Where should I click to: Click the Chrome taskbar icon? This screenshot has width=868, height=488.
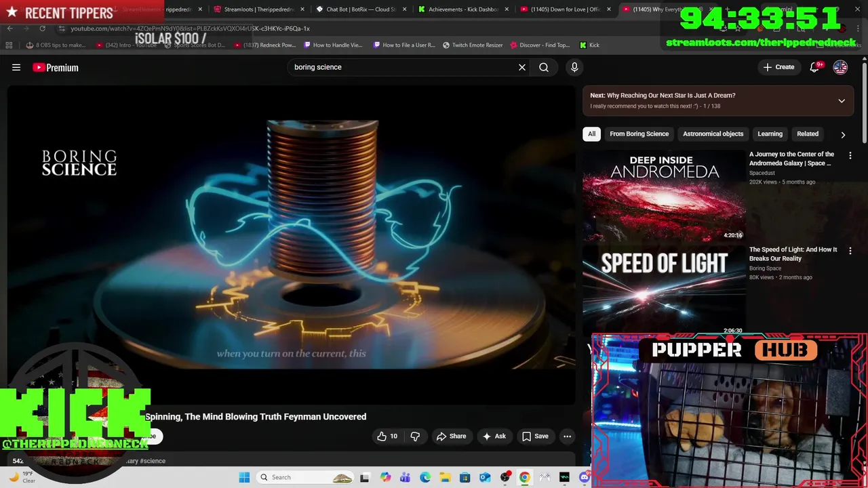[525, 477]
